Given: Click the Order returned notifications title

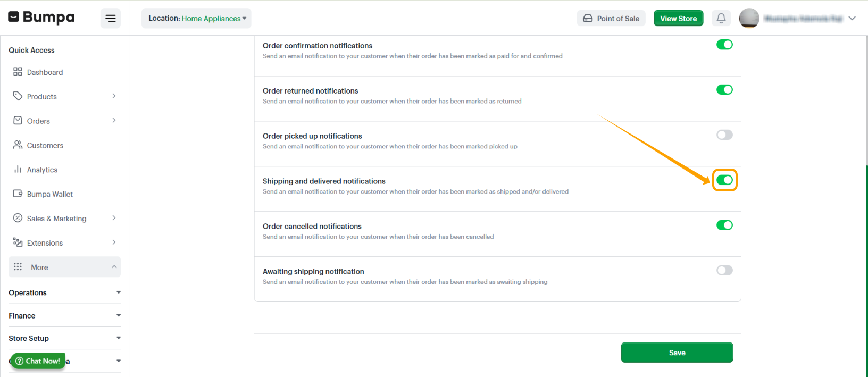Looking at the screenshot, I should [x=311, y=91].
